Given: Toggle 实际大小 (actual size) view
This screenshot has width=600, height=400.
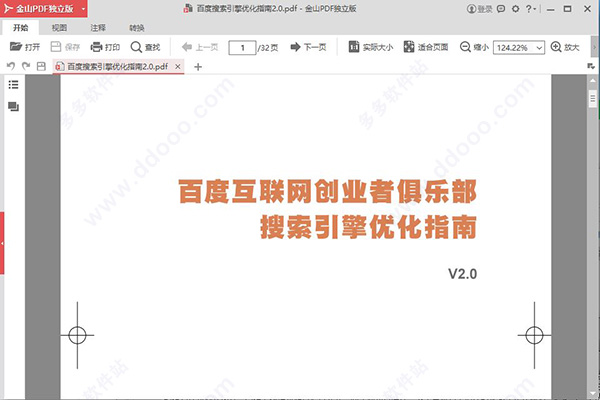Looking at the screenshot, I should [x=368, y=47].
